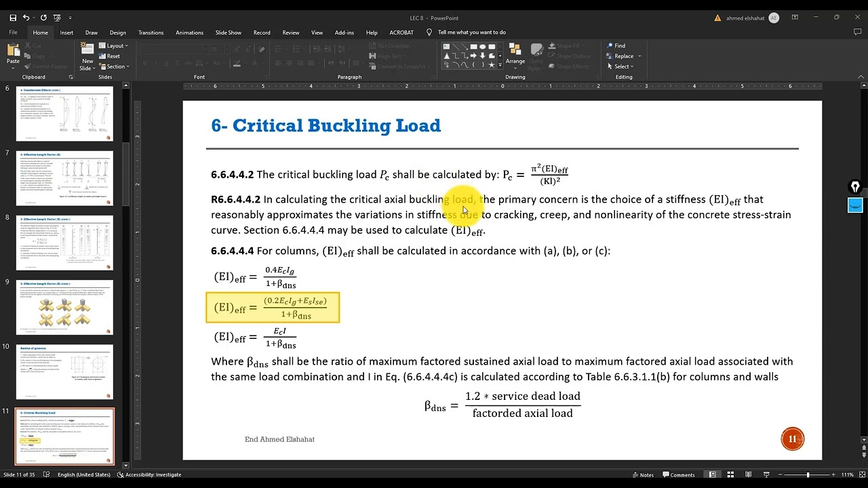Viewport: 868px width, 488px height.
Task: Click the account warning triangle icon
Action: point(717,18)
